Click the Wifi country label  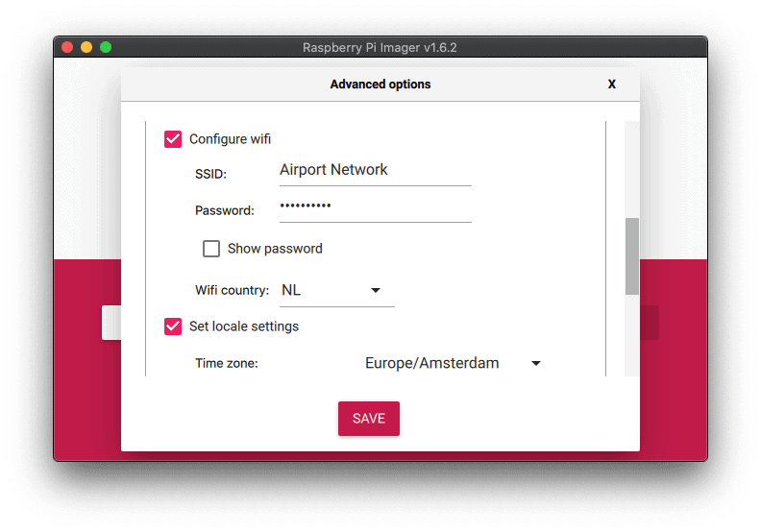tap(232, 291)
